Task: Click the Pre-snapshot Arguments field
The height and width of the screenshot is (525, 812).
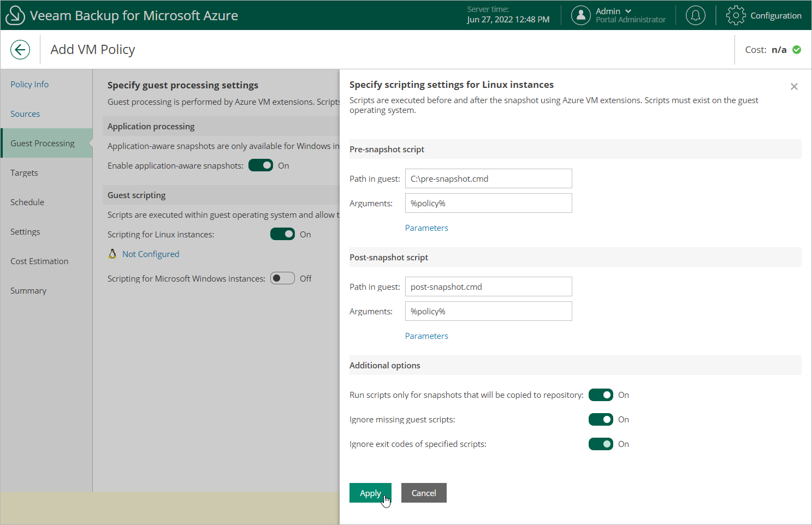Action: (488, 203)
